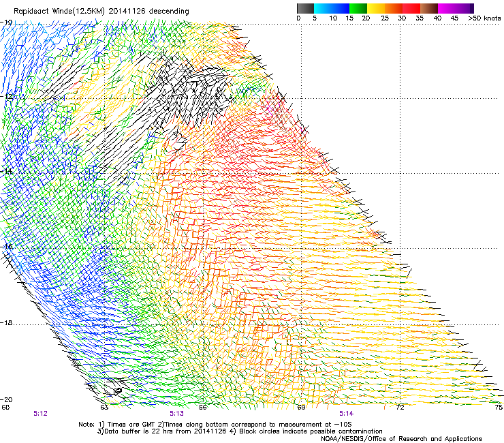Click the longitude label '63'
The image size is (504, 443).
(x=104, y=408)
